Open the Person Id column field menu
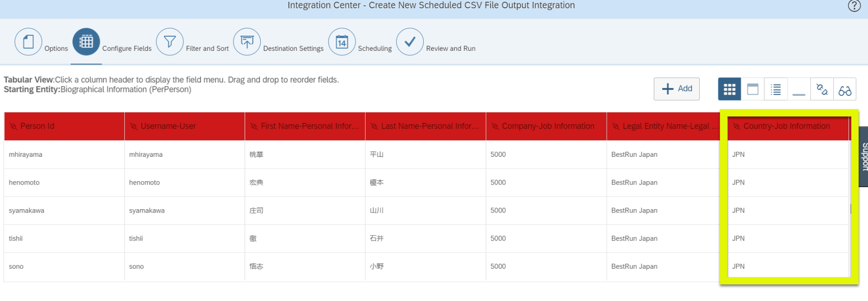The width and height of the screenshot is (868, 301). [64, 126]
